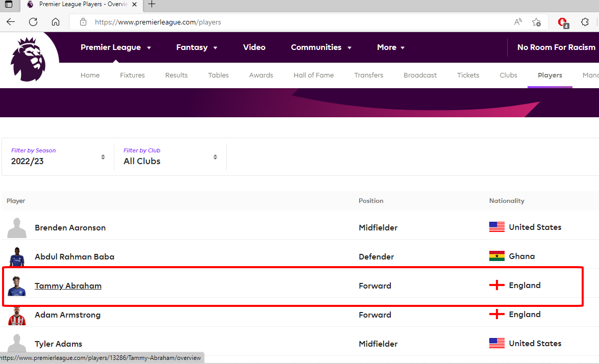Viewport: 599px width, 364px height.
Task: Click the England flag for Adam Armstrong
Action: coord(496,314)
